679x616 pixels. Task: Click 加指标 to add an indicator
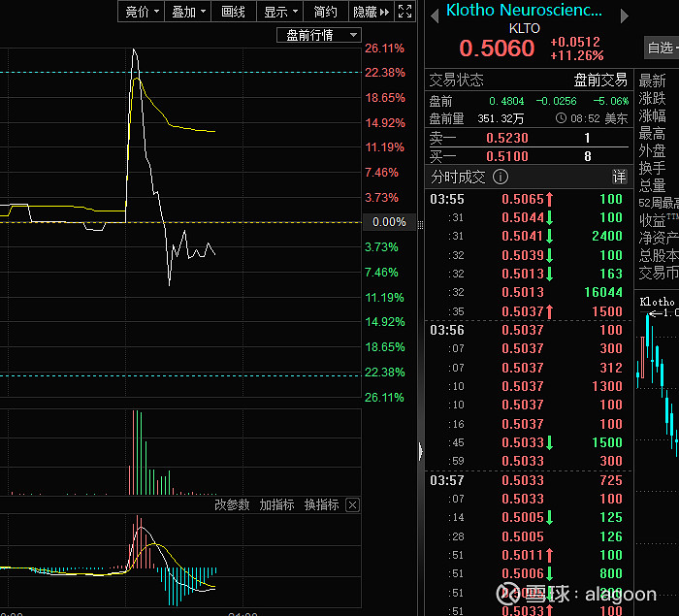tap(276, 504)
